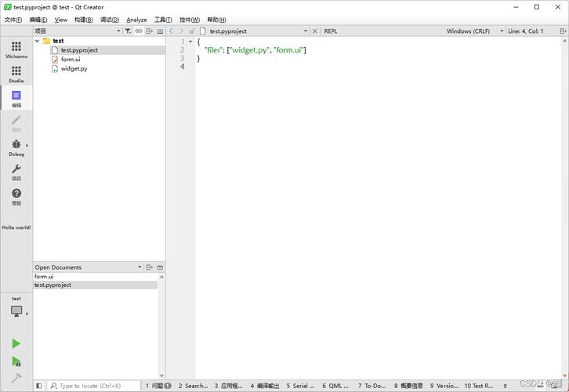Viewport: 569px width, 392px height.
Task: Switch to Welcome mode
Action: tap(16, 49)
